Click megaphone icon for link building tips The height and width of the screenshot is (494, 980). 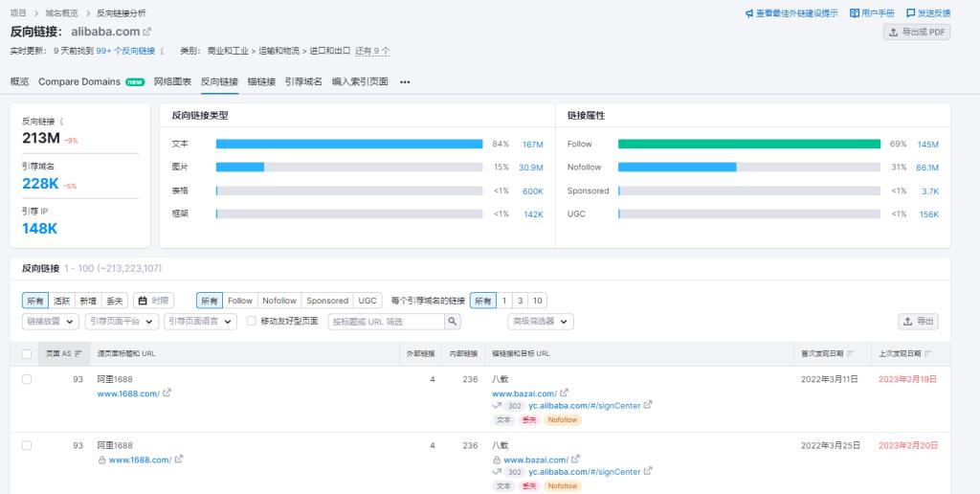pos(749,13)
